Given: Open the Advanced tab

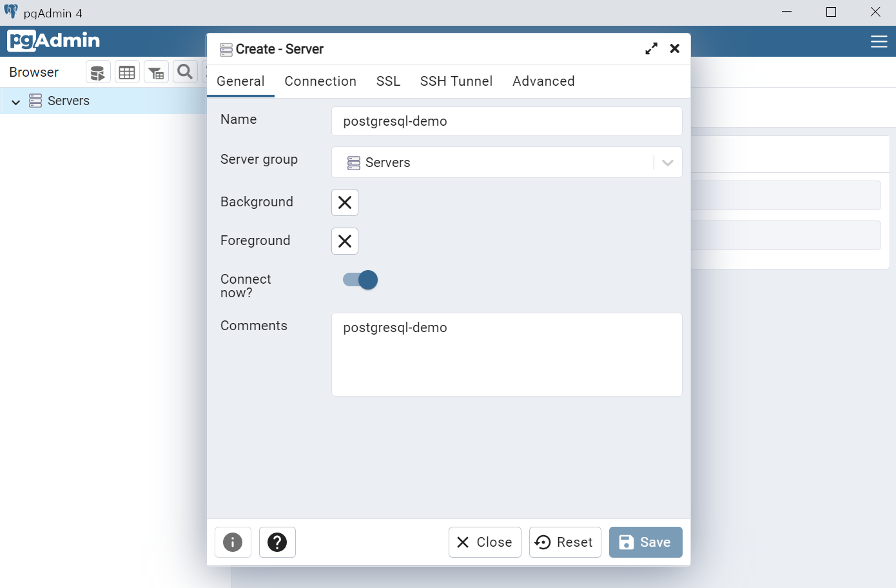Looking at the screenshot, I should pyautogui.click(x=543, y=81).
